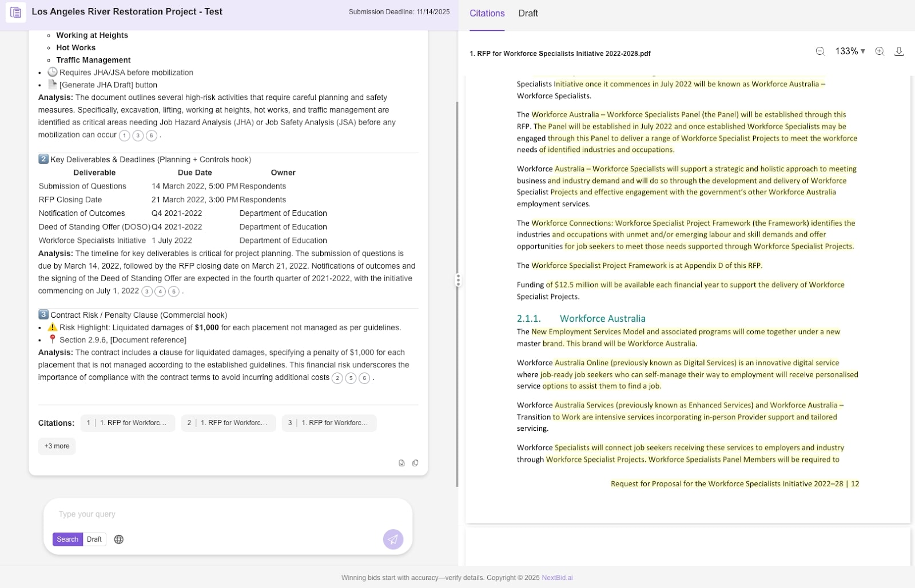Open the Citations tab

click(487, 13)
